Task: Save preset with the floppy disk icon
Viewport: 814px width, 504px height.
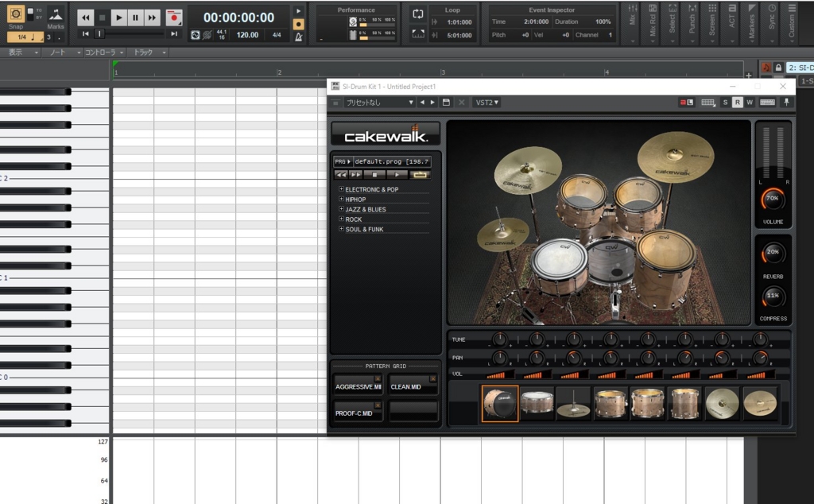Action: [446, 103]
